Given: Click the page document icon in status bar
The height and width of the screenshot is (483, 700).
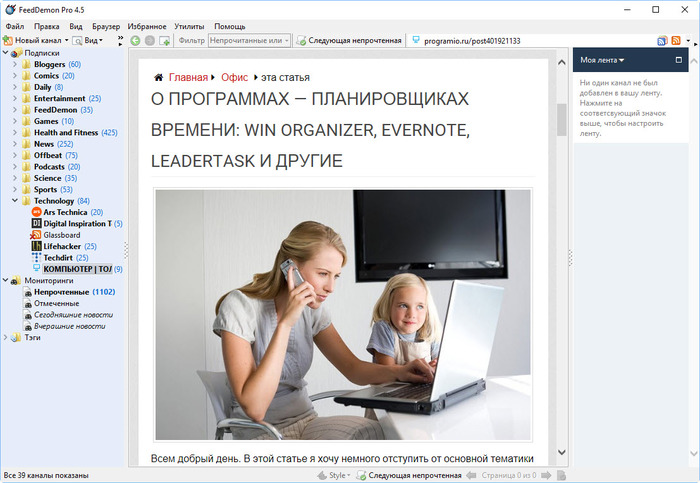Looking at the screenshot, I should pos(562,475).
